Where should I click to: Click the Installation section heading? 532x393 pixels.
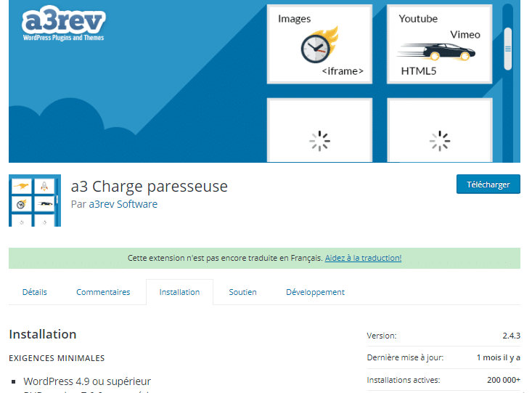tap(42, 334)
